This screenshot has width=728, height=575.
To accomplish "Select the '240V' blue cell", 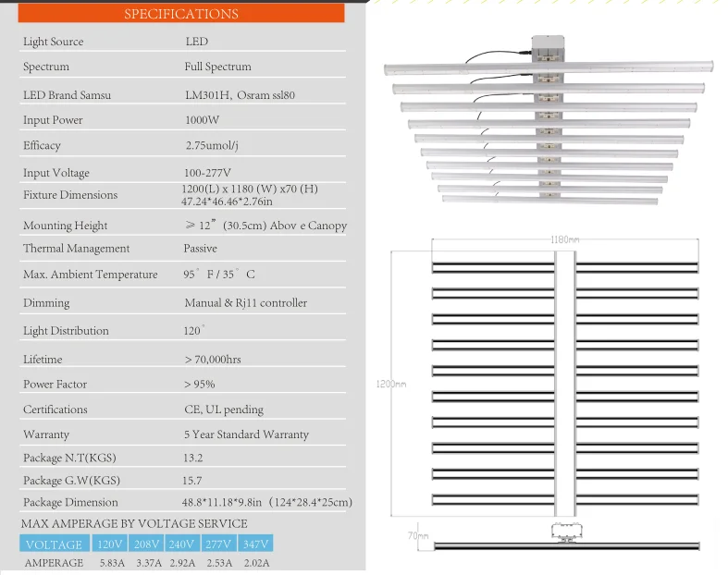I will click(181, 544).
